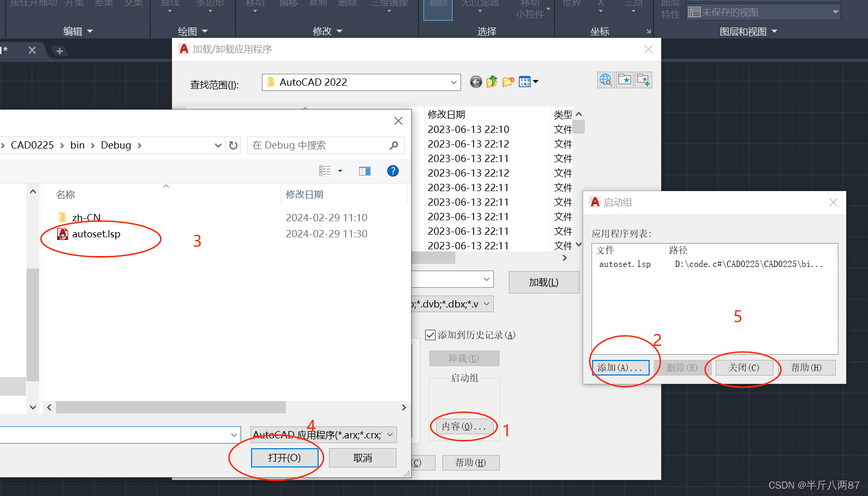This screenshot has width=868, height=496.
Task: Activate the Erase (删除) tool
Action: (347, 4)
